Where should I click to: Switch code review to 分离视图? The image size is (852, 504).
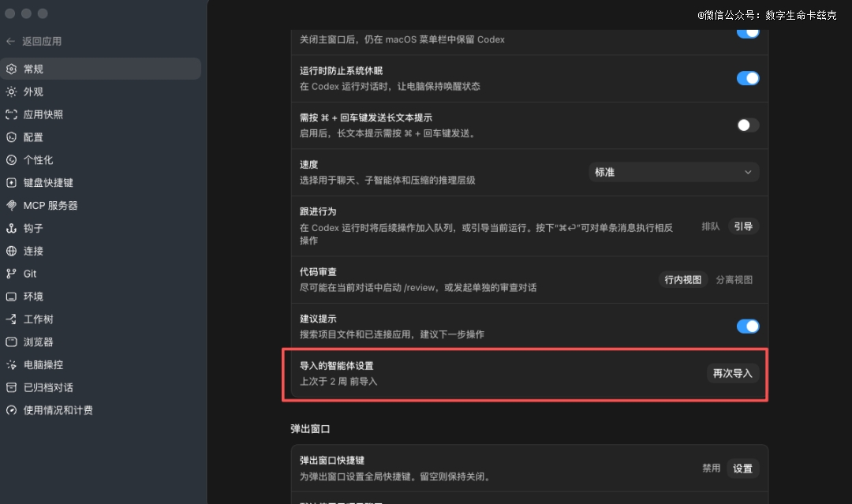pyautogui.click(x=734, y=280)
